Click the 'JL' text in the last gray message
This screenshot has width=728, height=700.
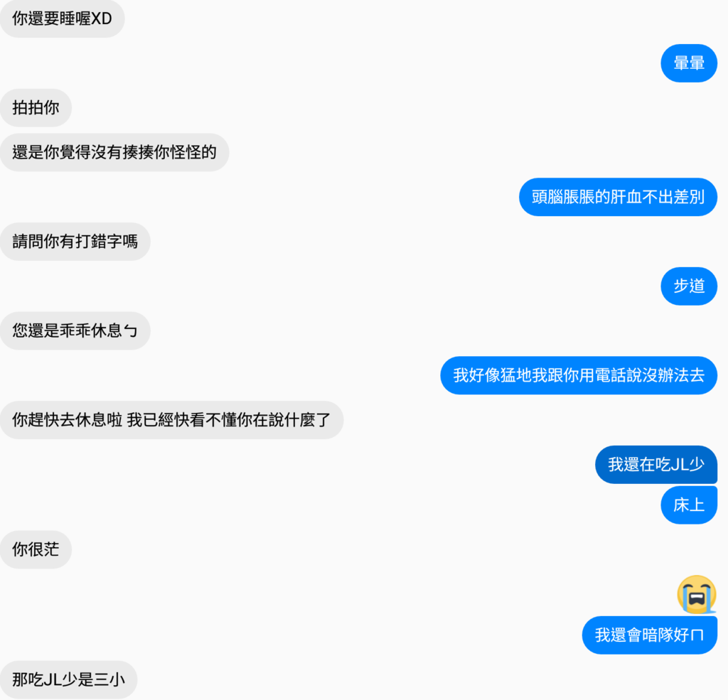point(53,679)
